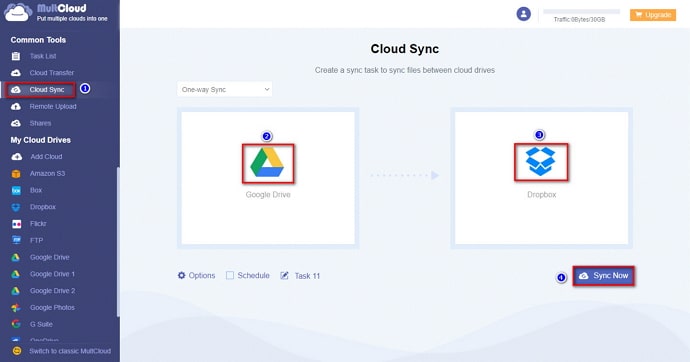Click the Cloud Sync sidebar icon

[16, 90]
